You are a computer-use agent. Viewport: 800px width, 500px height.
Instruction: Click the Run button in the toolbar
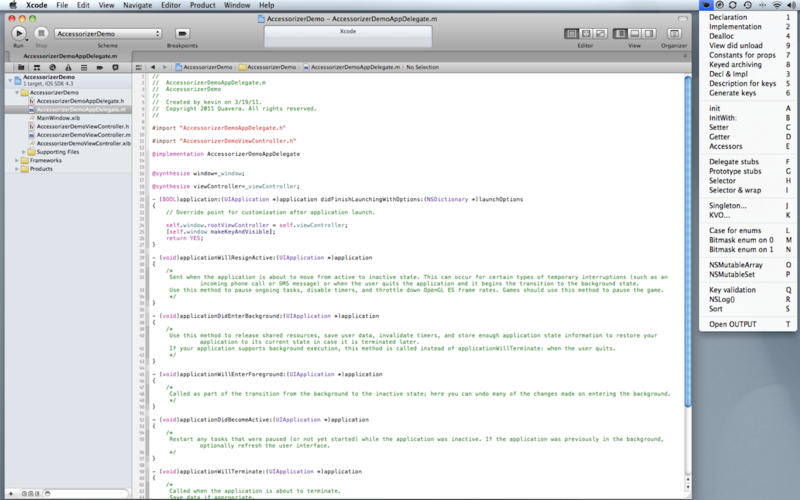tap(18, 33)
